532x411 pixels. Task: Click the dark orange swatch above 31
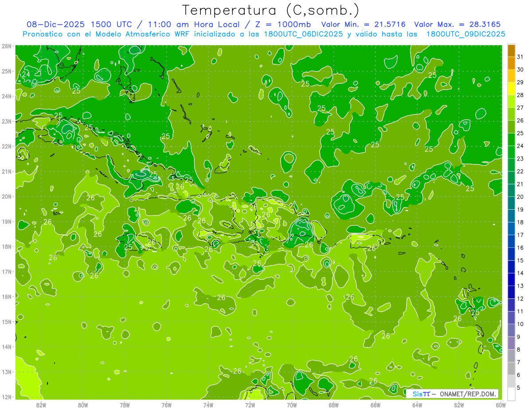pos(511,51)
